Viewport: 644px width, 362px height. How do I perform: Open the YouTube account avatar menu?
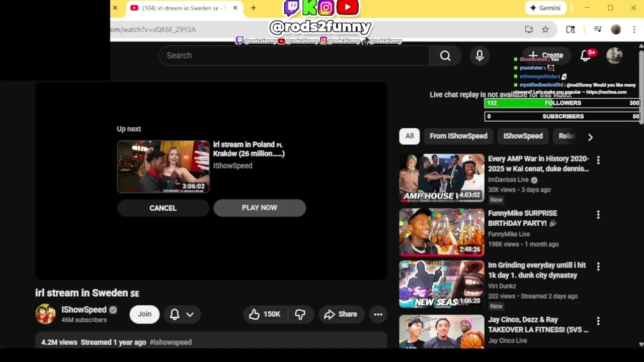pyautogui.click(x=614, y=55)
